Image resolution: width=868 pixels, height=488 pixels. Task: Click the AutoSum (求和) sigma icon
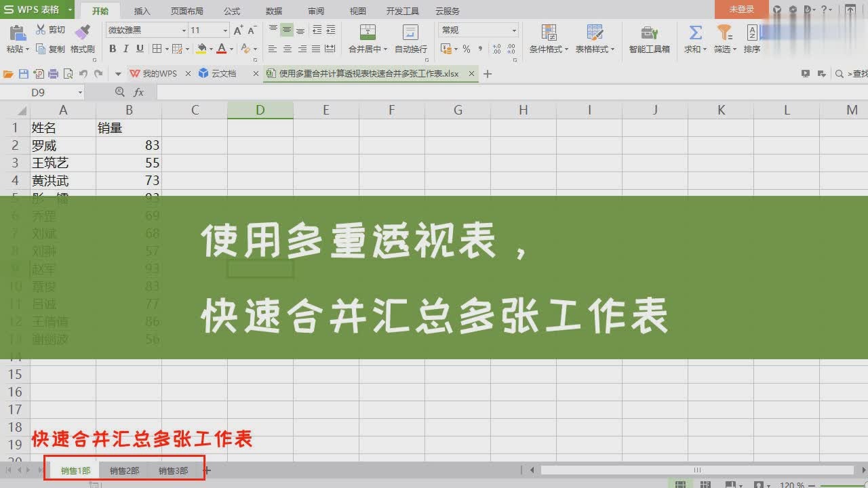[695, 32]
